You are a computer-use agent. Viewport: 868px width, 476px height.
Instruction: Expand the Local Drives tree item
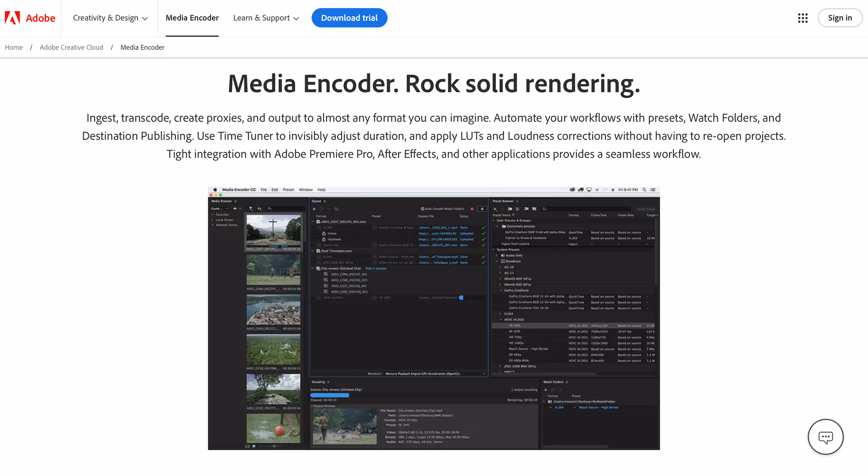[x=212, y=220]
